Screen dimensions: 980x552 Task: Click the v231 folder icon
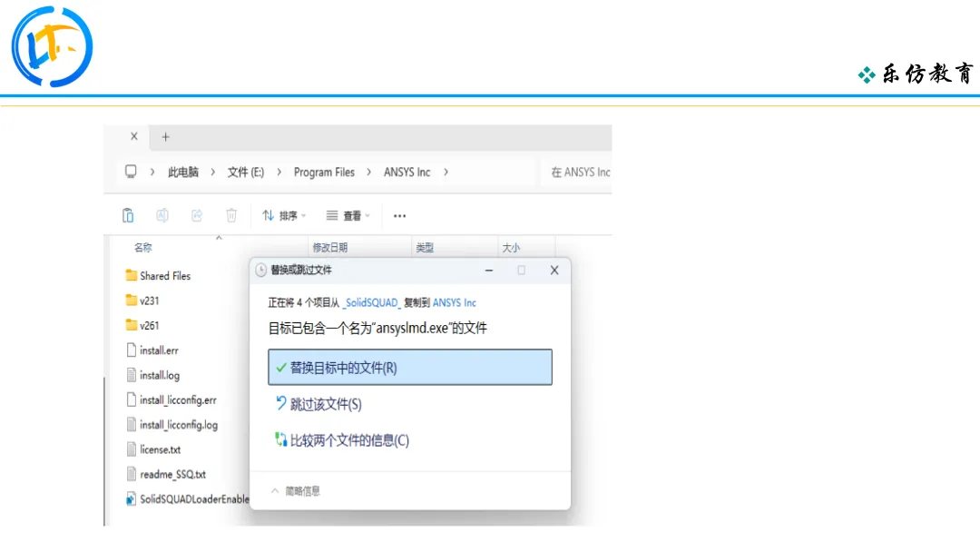click(132, 301)
